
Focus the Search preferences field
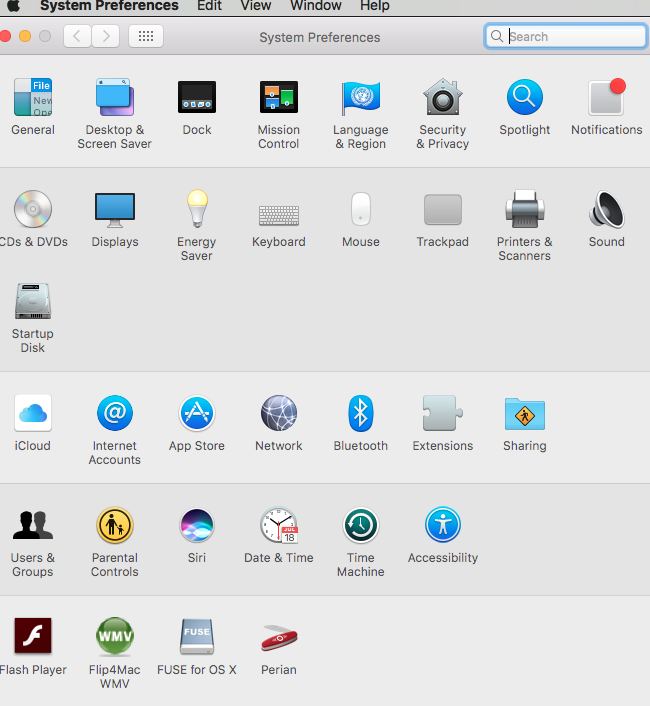point(566,36)
